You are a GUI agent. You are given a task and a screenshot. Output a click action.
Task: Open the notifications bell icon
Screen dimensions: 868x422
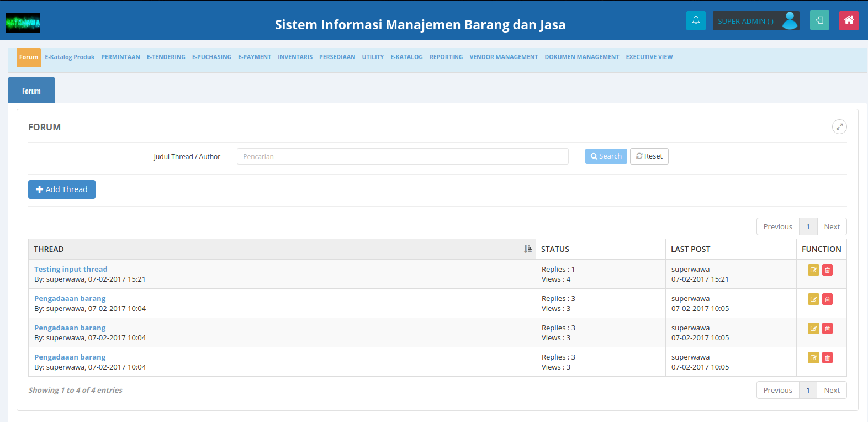[x=696, y=21]
